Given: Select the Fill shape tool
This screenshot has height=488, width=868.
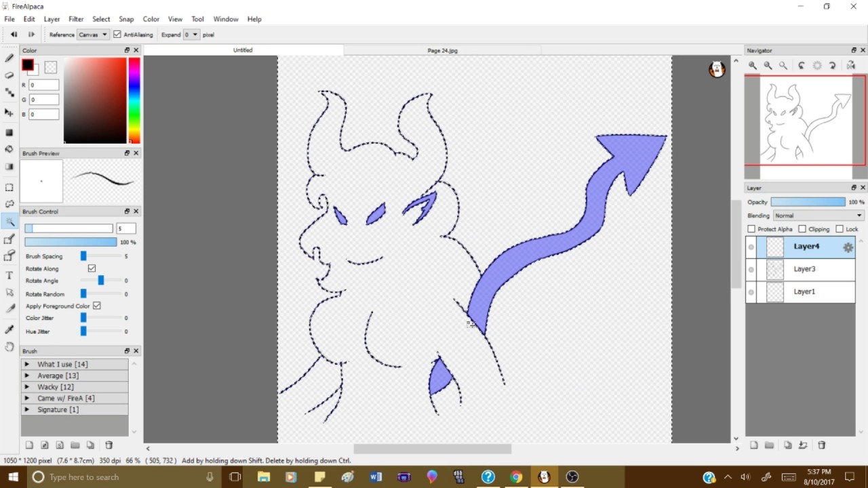Looking at the screenshot, I should [9, 133].
